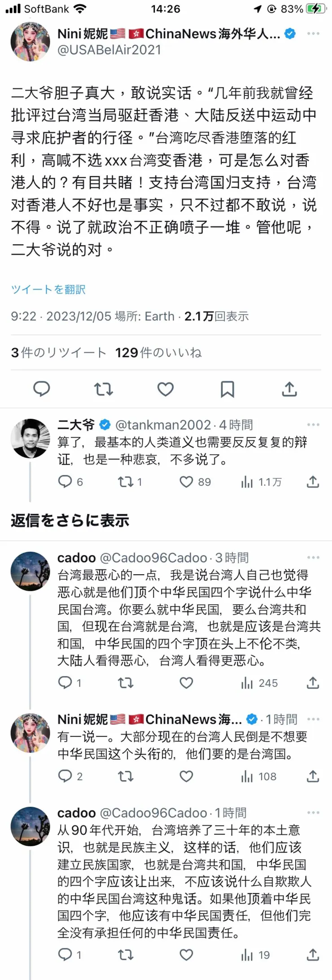Tap the like heart on the main tweet
The image size is (332, 980).
click(165, 389)
